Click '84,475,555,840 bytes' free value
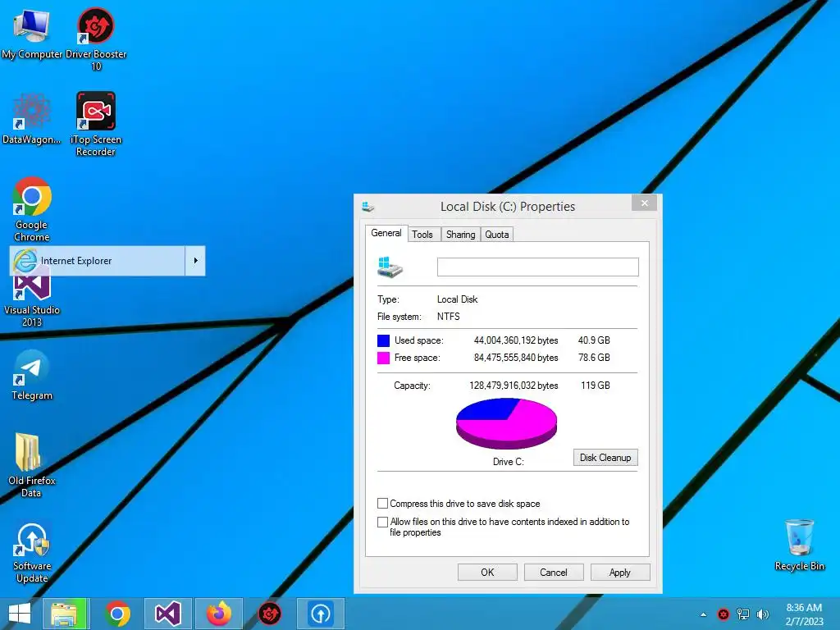 [516, 358]
